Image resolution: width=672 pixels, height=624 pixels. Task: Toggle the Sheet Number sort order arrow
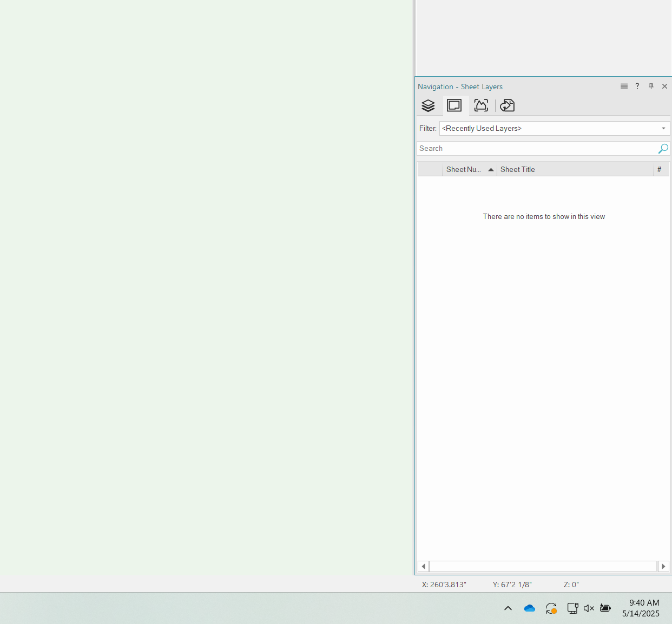(491, 169)
